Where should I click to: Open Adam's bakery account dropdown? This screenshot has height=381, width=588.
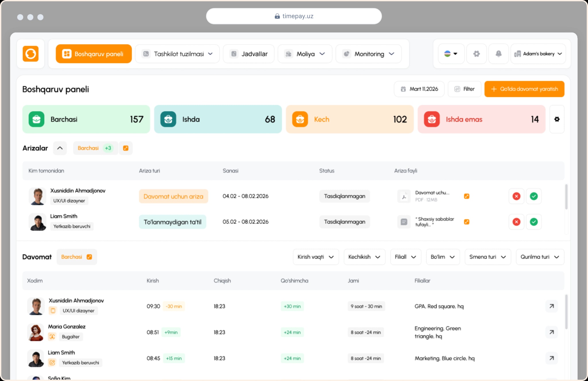(x=538, y=54)
